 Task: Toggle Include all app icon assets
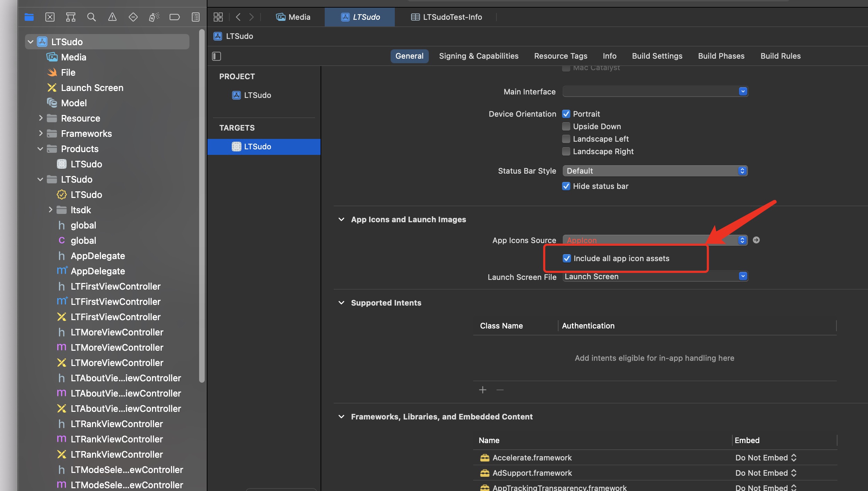(567, 258)
